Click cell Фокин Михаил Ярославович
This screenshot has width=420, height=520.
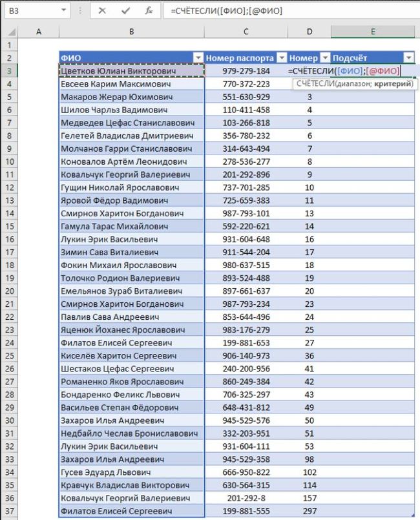(132, 265)
